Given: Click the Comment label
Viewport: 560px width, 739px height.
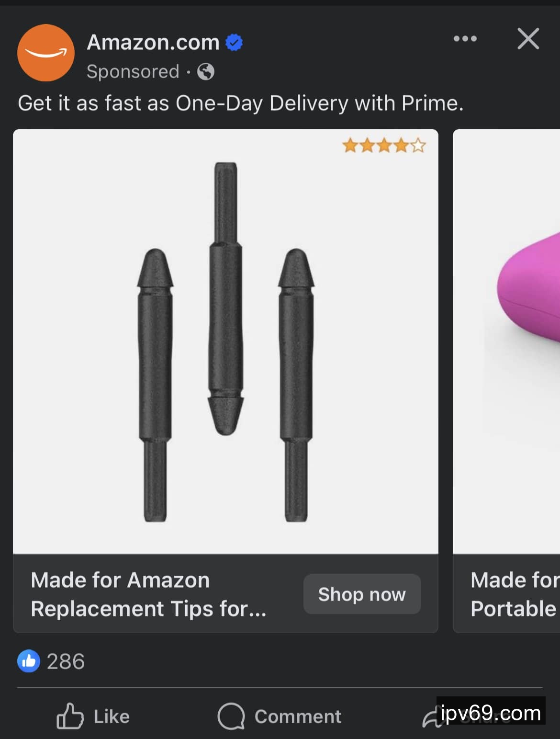Looking at the screenshot, I should coord(298,716).
